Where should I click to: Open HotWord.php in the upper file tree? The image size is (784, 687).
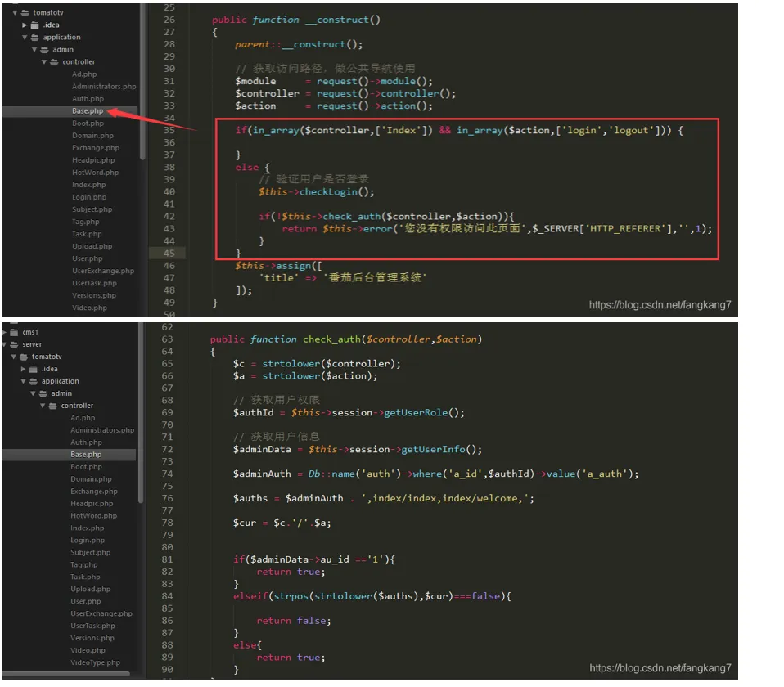point(95,173)
